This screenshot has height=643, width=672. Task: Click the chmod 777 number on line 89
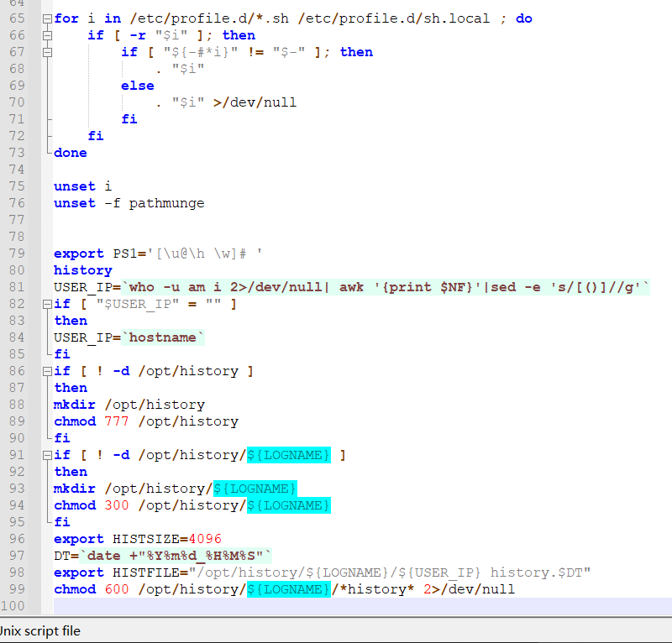tap(117, 421)
